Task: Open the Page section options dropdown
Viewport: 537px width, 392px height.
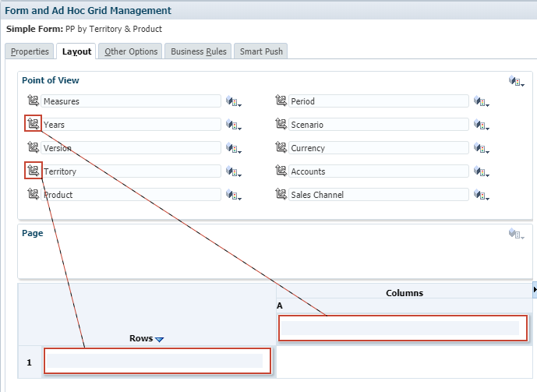Action: 515,234
